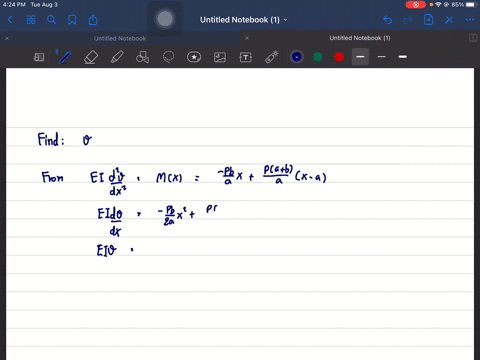
Task: Choose the red pen color
Action: tap(339, 57)
